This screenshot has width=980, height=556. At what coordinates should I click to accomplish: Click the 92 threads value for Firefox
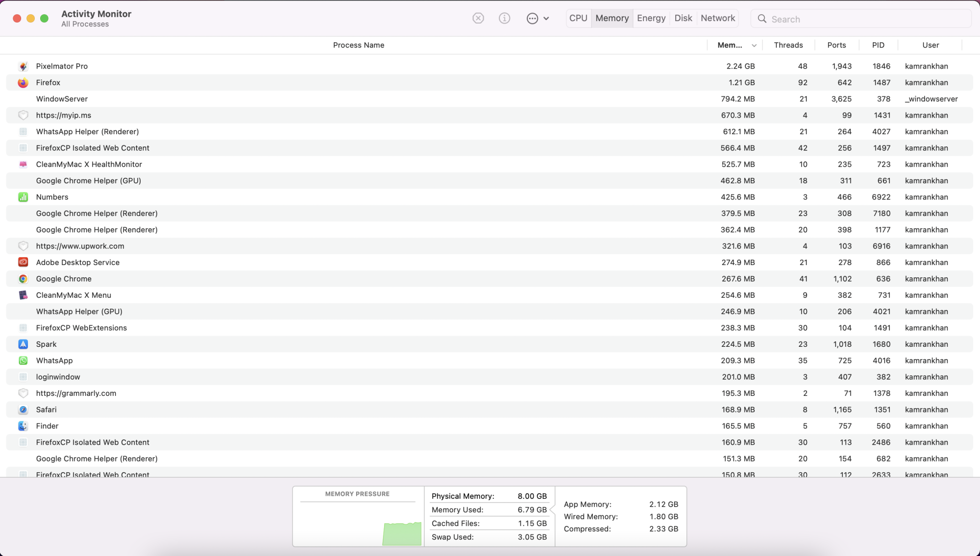tap(803, 82)
